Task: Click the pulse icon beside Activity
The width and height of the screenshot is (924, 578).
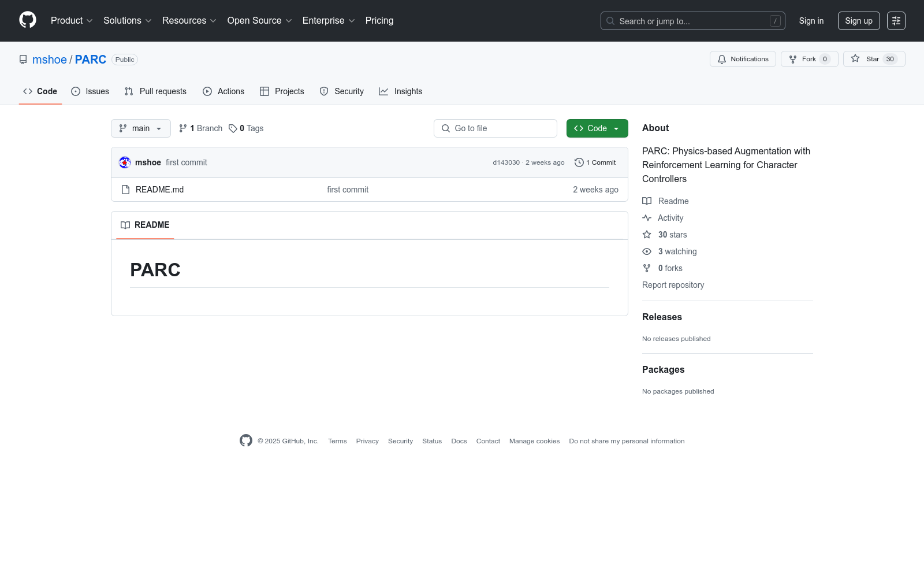Action: [x=647, y=218]
